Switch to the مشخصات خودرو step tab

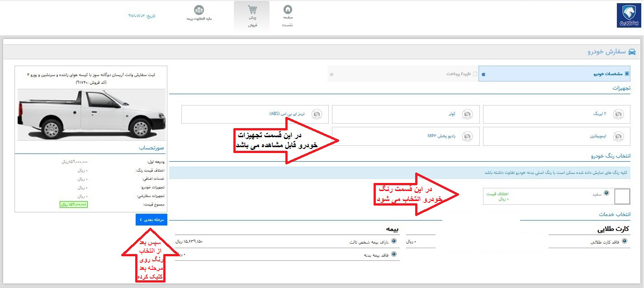pyautogui.click(x=554, y=73)
